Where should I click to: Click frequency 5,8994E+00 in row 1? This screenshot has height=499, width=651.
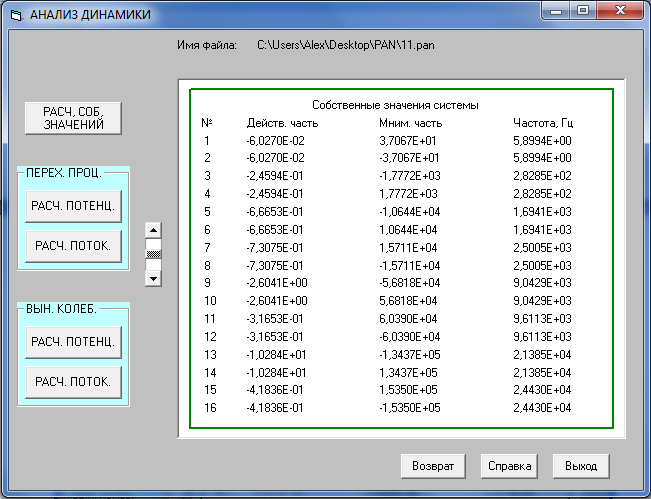542,141
